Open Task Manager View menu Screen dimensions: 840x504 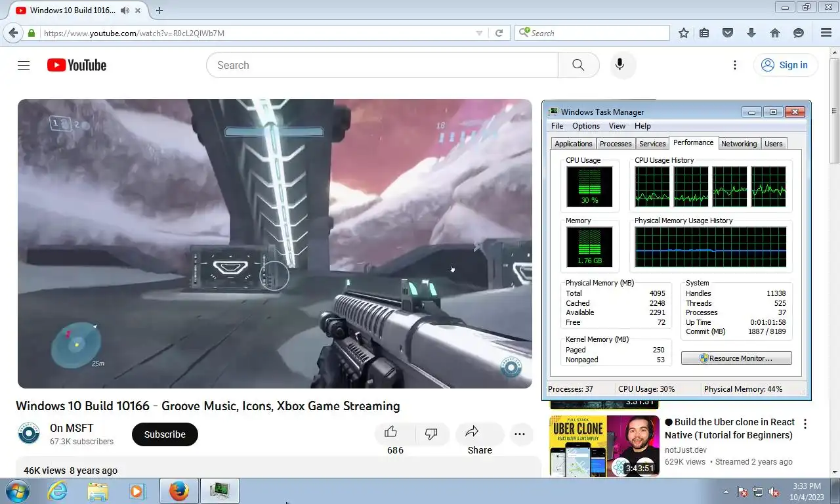617,126
